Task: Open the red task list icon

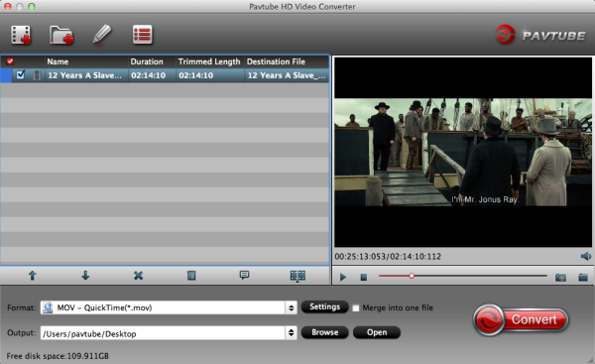Action: [x=143, y=35]
